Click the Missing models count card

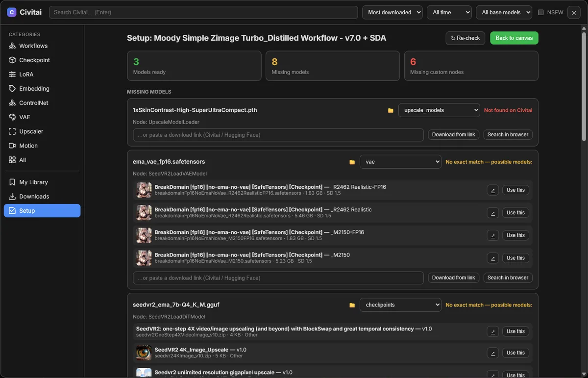(333, 66)
